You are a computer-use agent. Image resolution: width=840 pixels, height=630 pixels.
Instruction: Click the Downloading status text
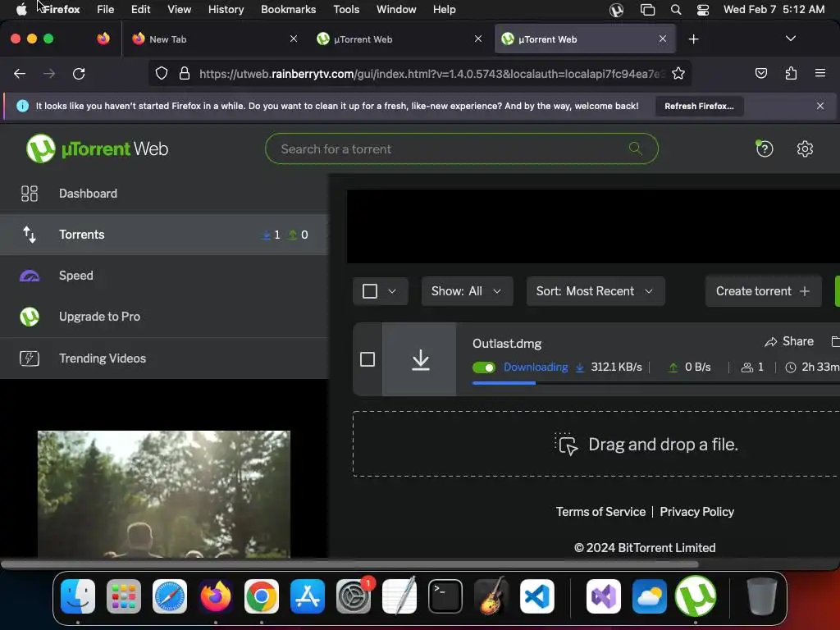536,367
